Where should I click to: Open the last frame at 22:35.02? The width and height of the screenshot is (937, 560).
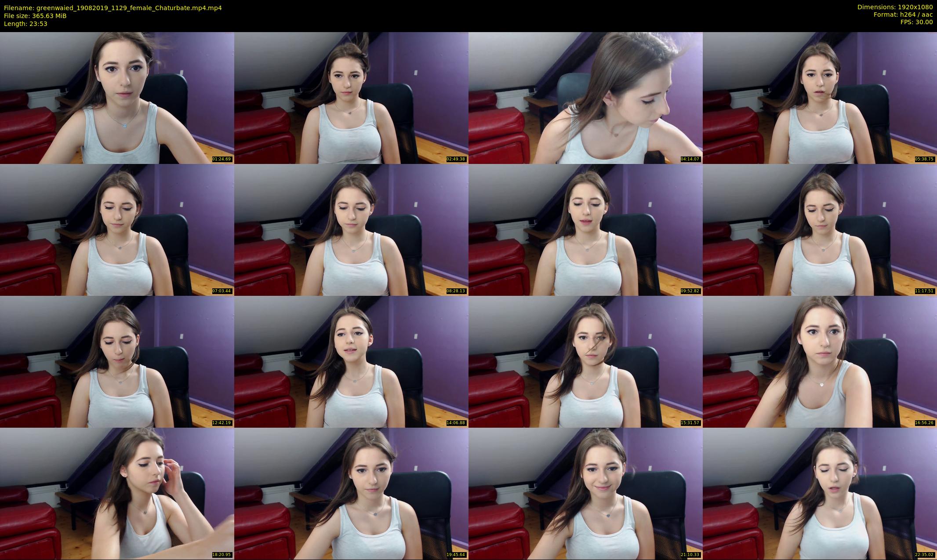(820, 493)
